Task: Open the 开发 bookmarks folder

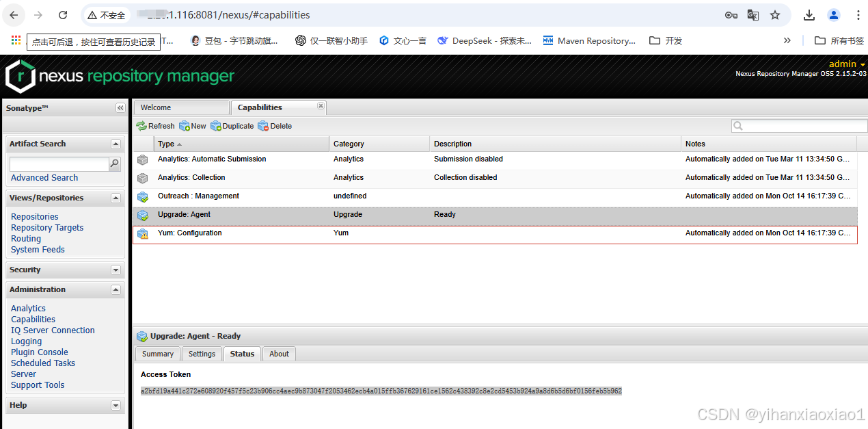Action: click(666, 41)
